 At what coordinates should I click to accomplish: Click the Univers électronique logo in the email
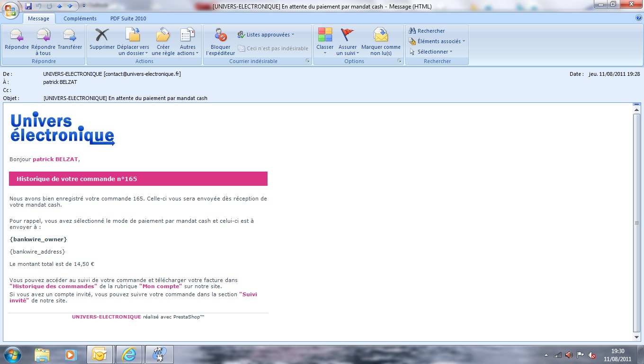coord(63,129)
